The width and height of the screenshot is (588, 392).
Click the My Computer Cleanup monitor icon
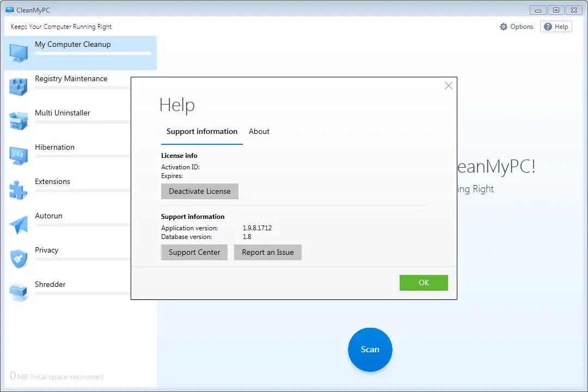[x=19, y=53]
